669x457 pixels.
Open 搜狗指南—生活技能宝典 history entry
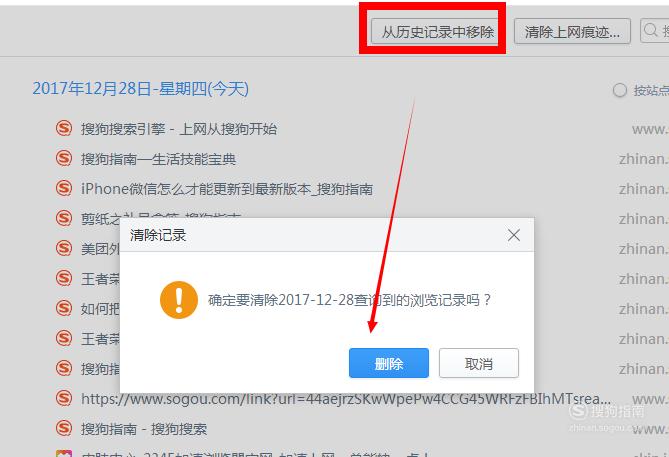click(158, 159)
